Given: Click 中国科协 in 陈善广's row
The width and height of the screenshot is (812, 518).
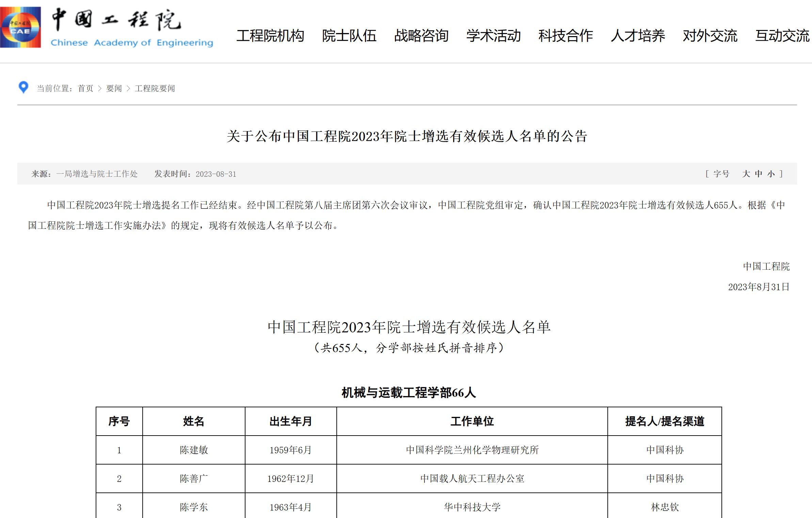Looking at the screenshot, I should pos(665,478).
